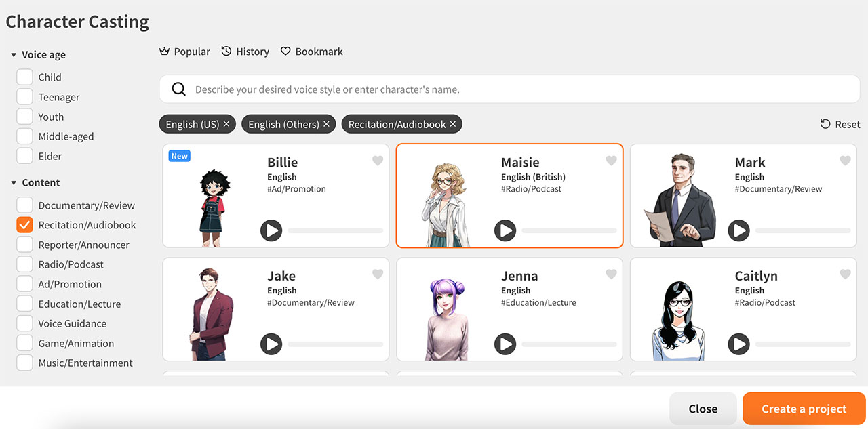Uncheck the Recitation/Audiobook content filter

(24, 224)
